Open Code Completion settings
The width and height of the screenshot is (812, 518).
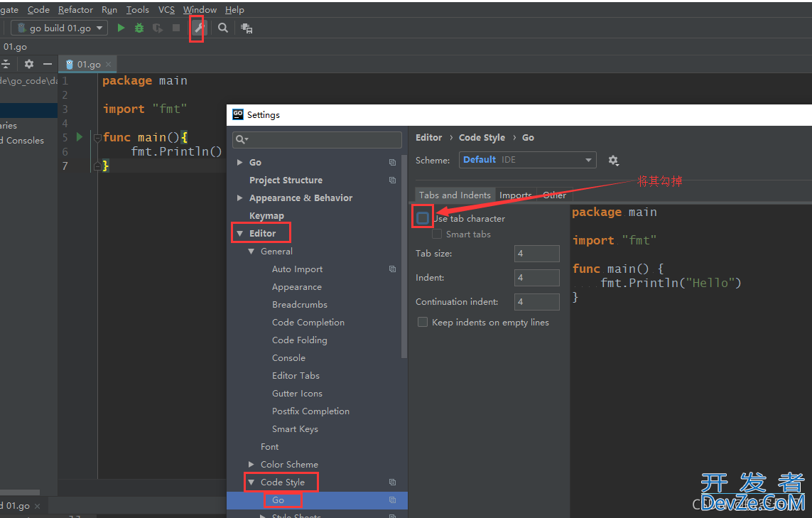pos(308,322)
